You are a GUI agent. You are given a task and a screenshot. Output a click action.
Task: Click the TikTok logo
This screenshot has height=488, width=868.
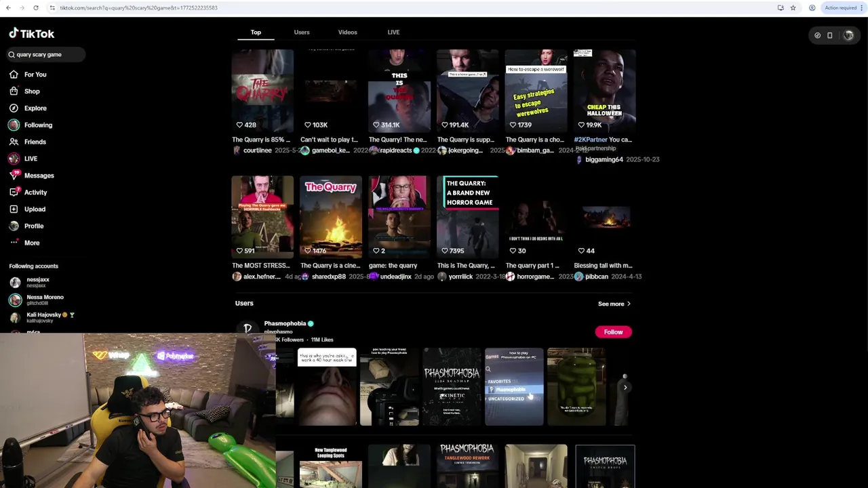pyautogui.click(x=31, y=33)
